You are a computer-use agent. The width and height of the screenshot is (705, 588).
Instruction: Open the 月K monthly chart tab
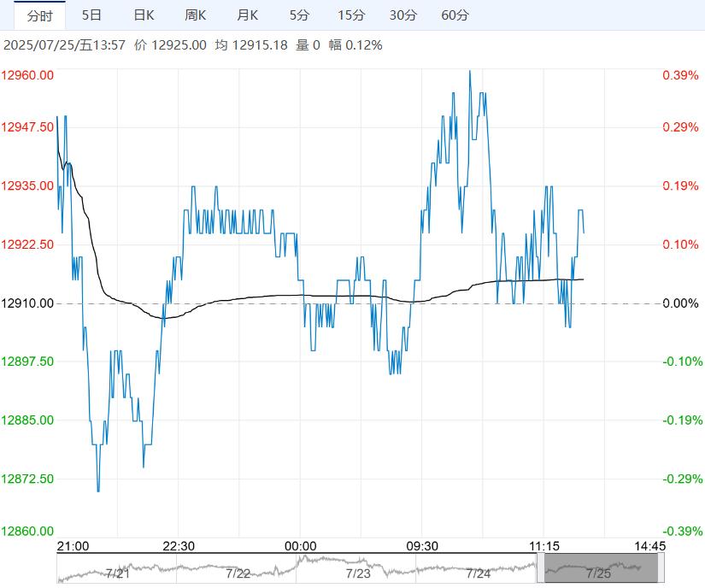coord(248,15)
